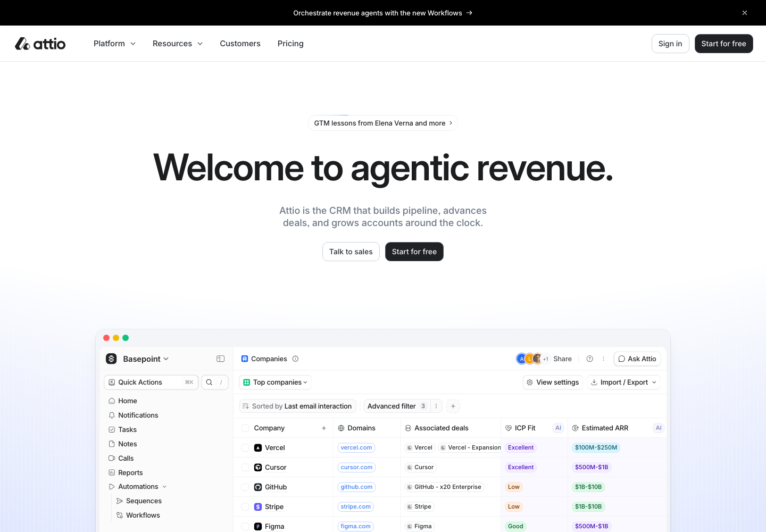This screenshot has width=766, height=532.
Task: Click the Reports icon in sidebar
Action: pyautogui.click(x=112, y=472)
